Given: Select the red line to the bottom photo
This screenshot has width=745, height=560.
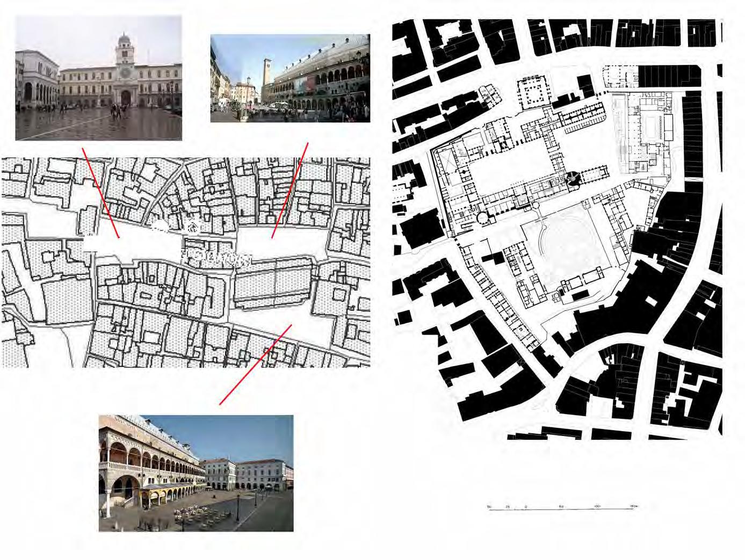Looking at the screenshot, I should pyautogui.click(x=256, y=364).
